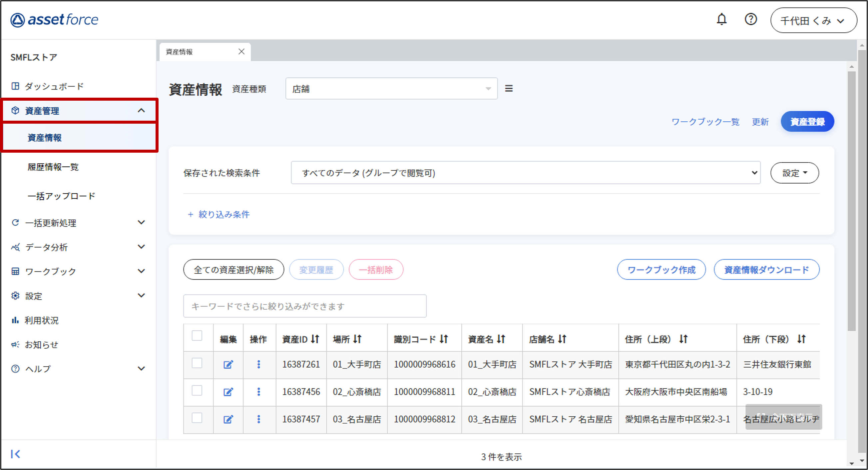Open 履歴情報一覧 in the sidebar
The image size is (868, 470).
click(53, 167)
